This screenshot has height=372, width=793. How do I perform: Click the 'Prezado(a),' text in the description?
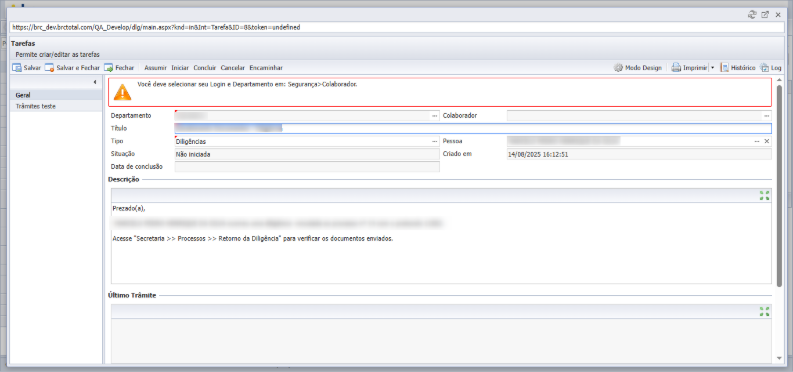pyautogui.click(x=130, y=208)
